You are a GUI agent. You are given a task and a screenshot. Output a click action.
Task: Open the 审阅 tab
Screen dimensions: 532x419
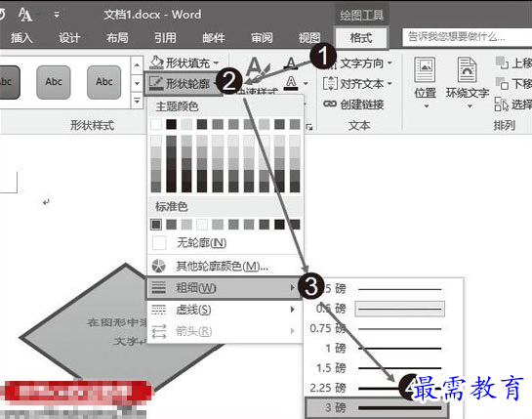(262, 37)
